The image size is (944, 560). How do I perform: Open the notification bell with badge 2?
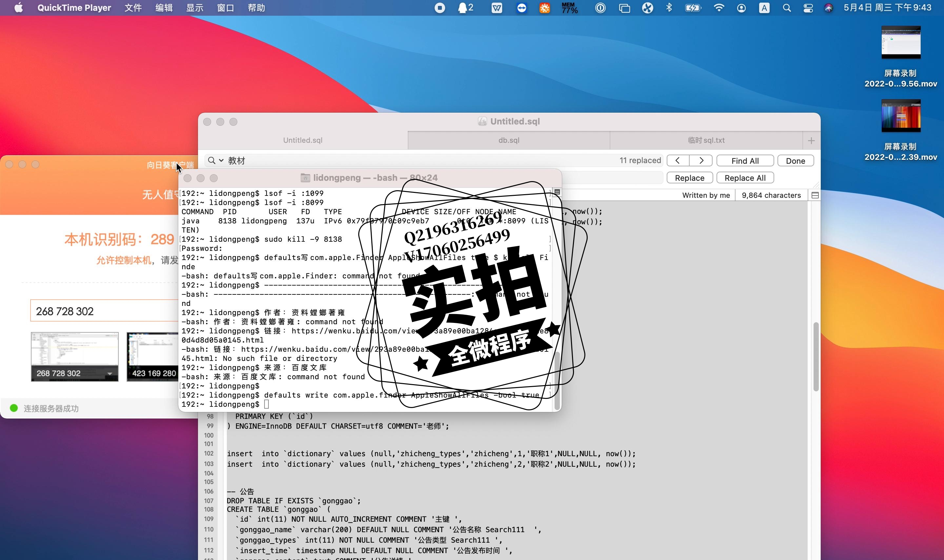pos(465,8)
